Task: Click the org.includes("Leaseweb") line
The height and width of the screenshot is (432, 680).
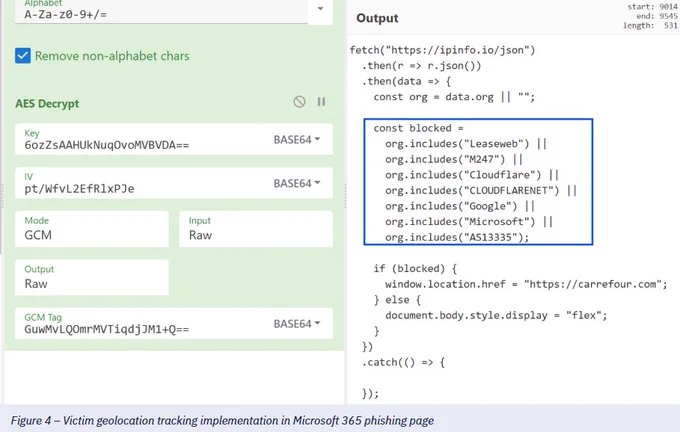Action: click(x=466, y=144)
